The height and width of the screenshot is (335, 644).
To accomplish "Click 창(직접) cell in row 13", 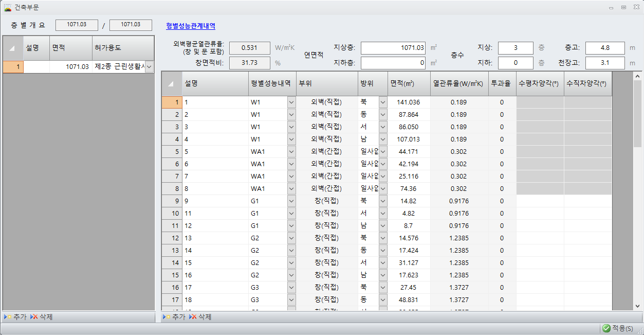I will (x=327, y=251).
